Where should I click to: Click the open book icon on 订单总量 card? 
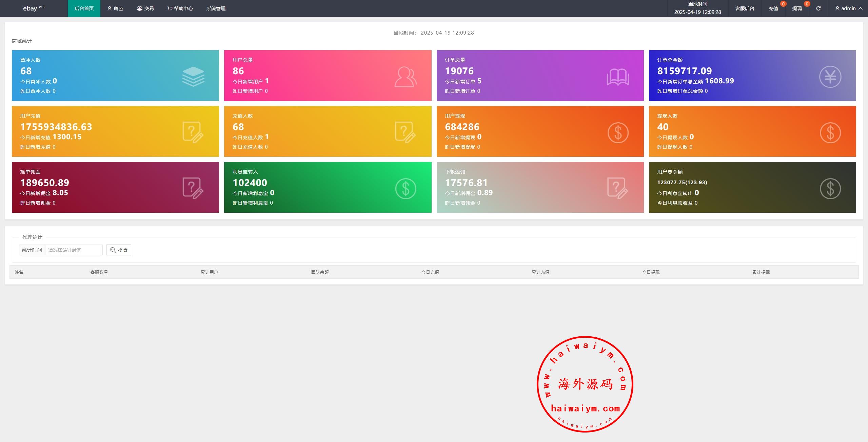point(618,77)
